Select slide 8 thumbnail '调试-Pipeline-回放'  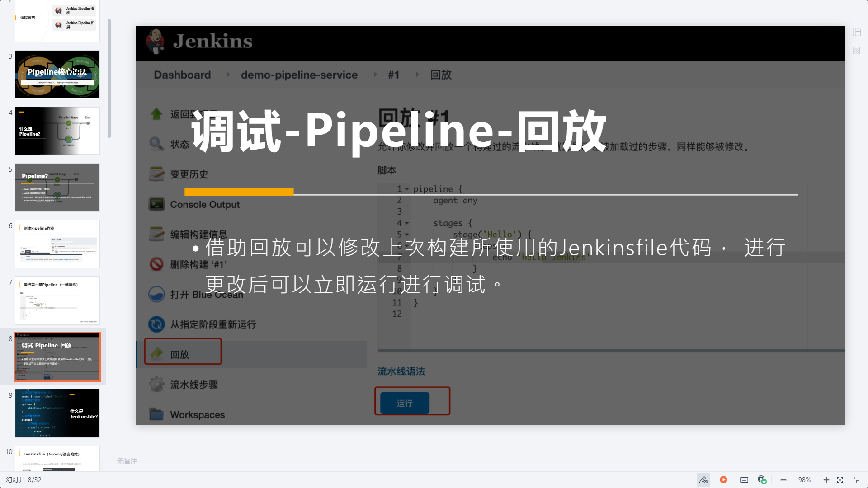[57, 357]
